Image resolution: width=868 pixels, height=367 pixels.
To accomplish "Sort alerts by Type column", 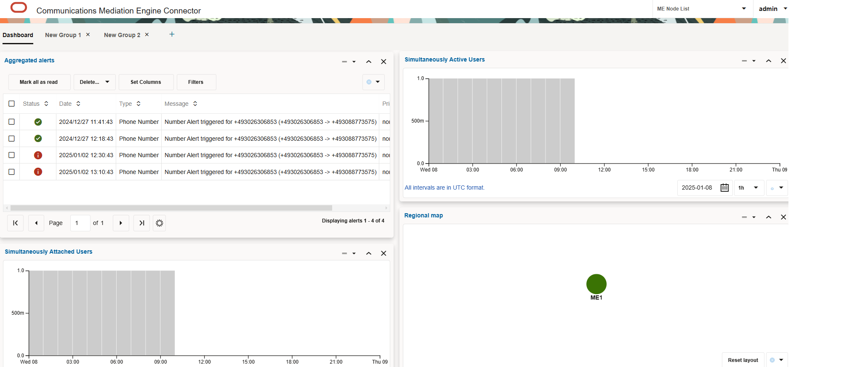I will click(138, 104).
